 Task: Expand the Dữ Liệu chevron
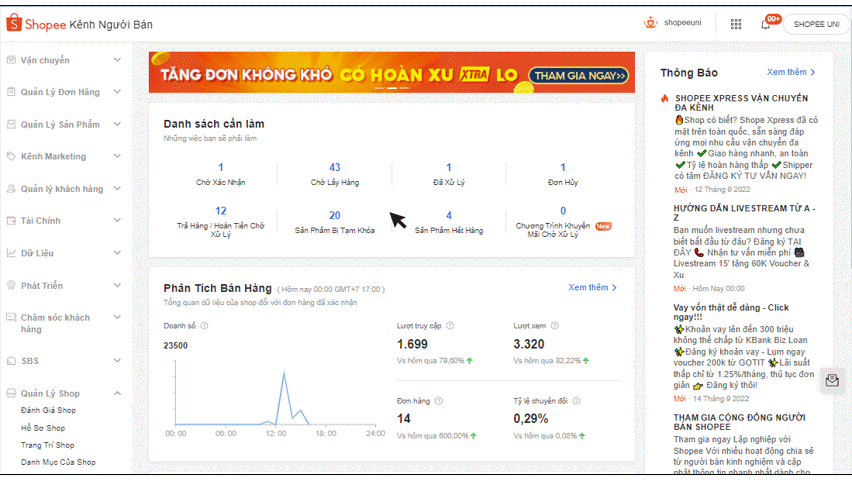pos(117,253)
